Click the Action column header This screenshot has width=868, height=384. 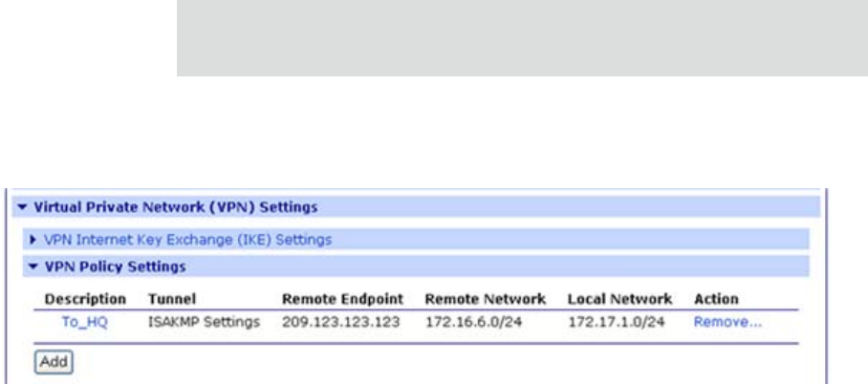coord(715,299)
